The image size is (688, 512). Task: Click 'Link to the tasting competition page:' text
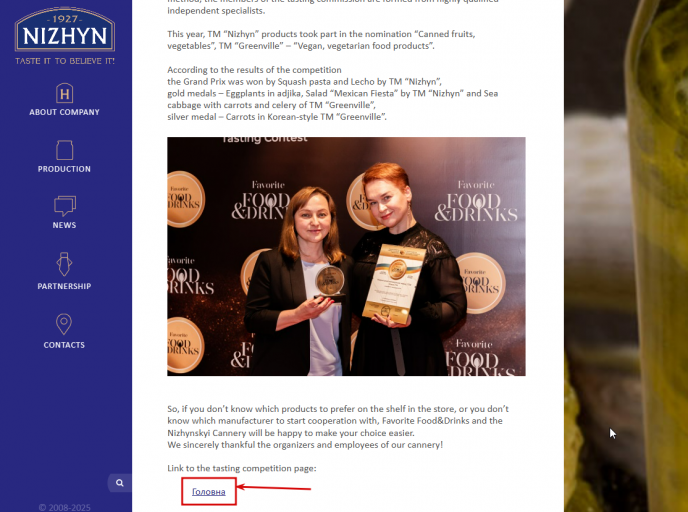click(x=242, y=468)
